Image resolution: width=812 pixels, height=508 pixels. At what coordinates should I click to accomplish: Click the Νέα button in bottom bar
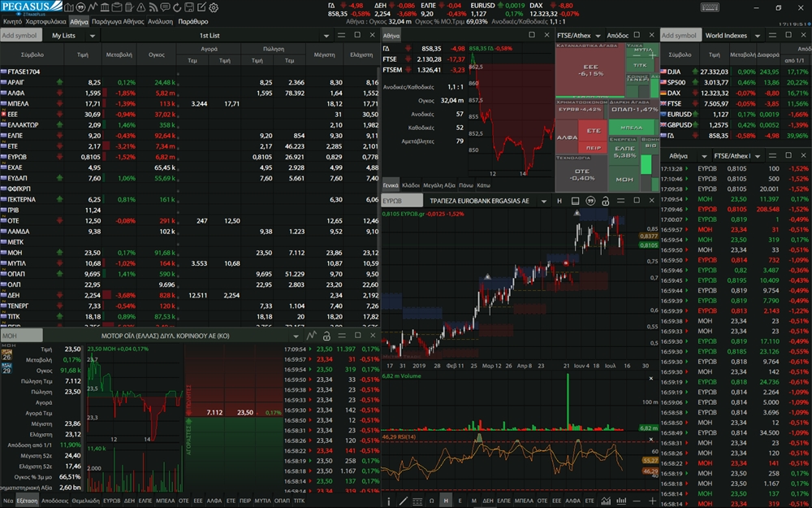pyautogui.click(x=8, y=501)
